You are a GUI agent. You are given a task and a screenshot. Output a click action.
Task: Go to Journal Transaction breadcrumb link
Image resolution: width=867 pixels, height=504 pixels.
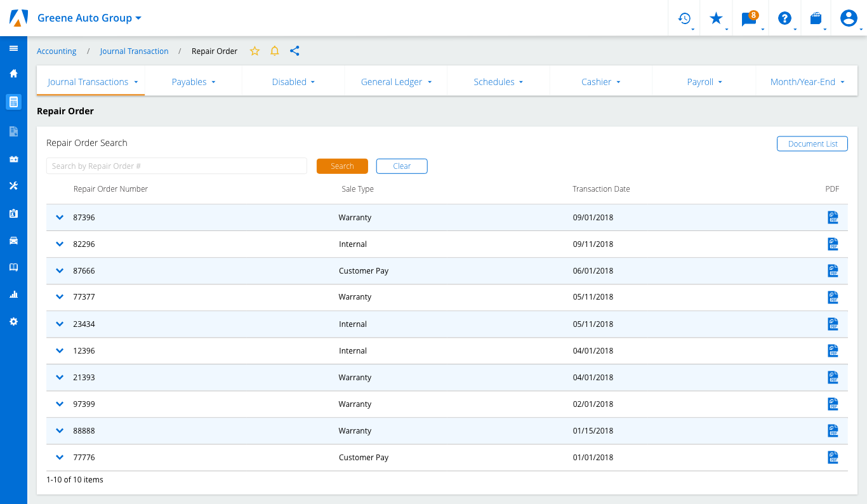(x=134, y=51)
